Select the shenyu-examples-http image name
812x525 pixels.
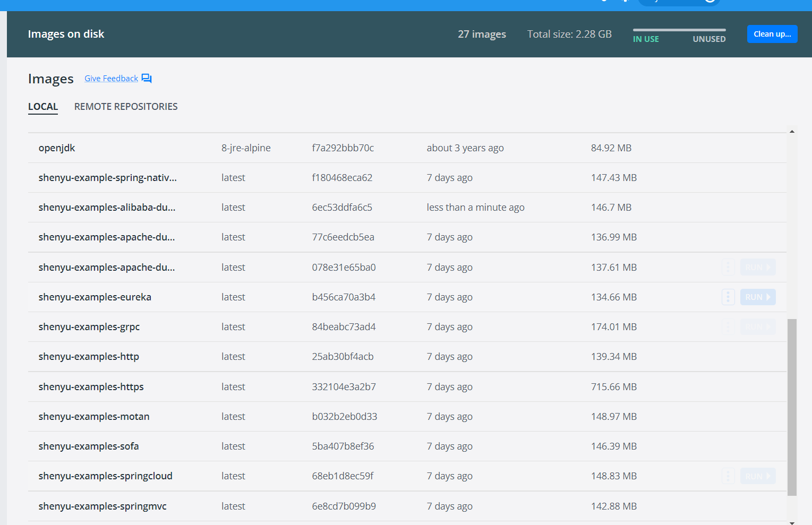point(89,357)
